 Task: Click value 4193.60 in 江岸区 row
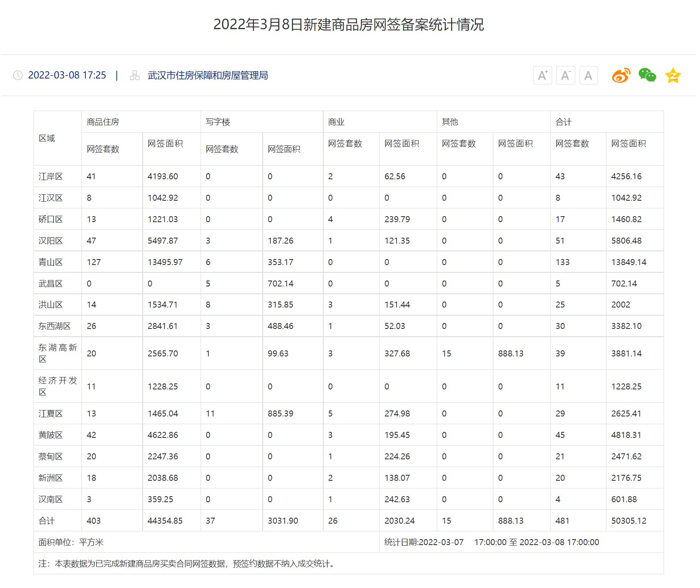[163, 176]
